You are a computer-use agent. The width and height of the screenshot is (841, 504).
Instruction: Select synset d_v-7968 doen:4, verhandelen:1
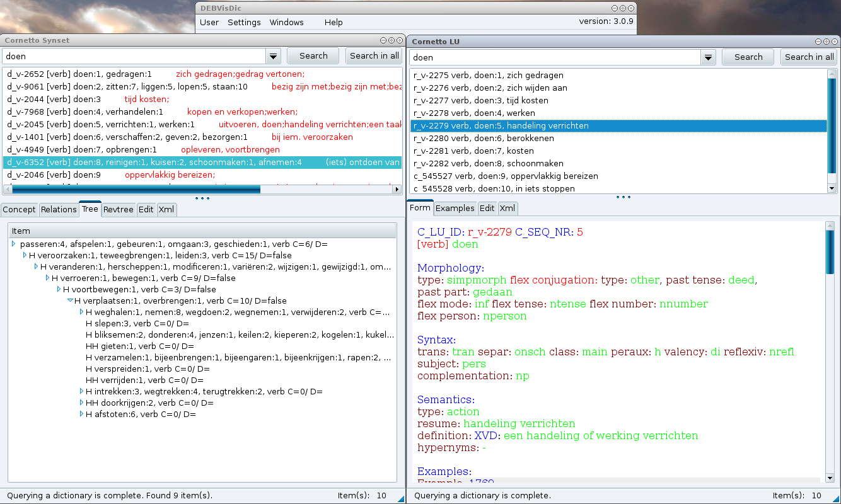click(202, 112)
